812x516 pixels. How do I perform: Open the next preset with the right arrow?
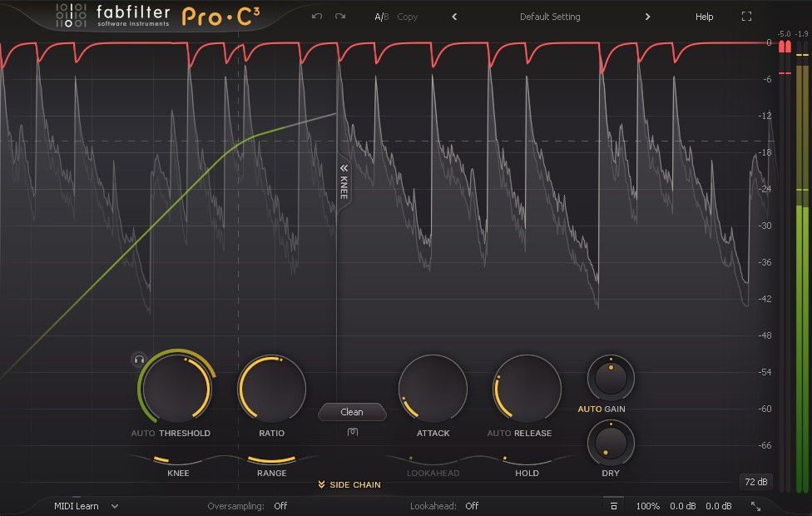point(647,16)
